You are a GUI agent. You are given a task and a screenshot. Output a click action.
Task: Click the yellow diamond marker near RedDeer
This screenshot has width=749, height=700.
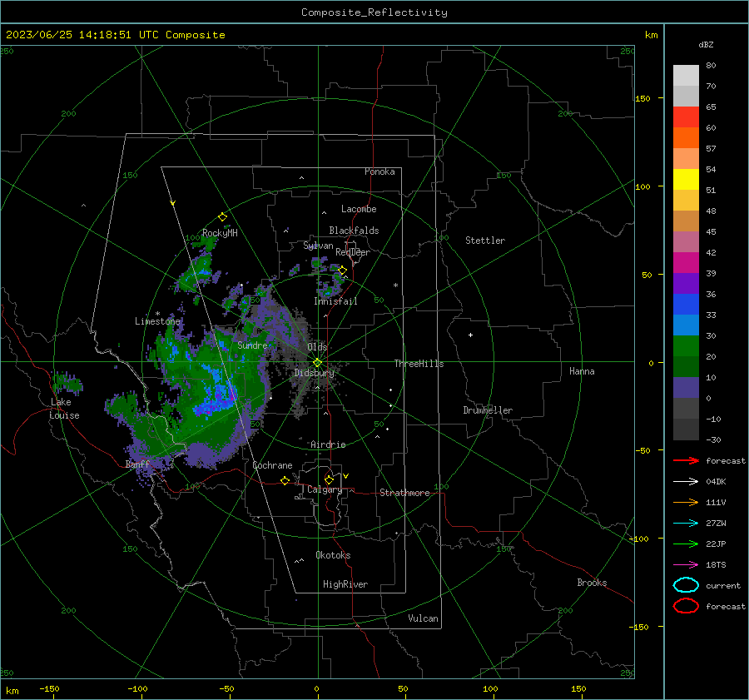[x=342, y=271]
